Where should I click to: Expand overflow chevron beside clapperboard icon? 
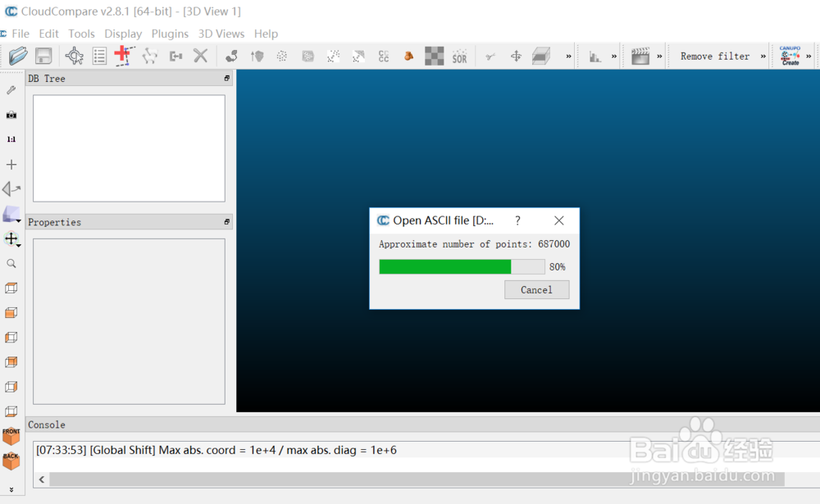659,57
